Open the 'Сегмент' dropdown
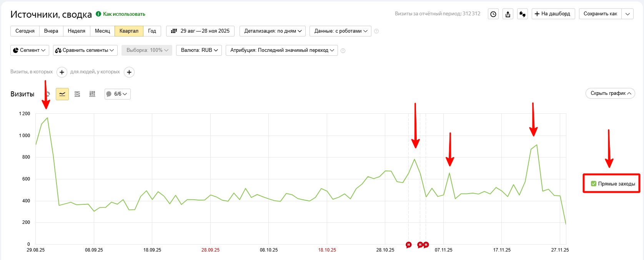Viewport: 644px width, 260px height. pyautogui.click(x=30, y=50)
